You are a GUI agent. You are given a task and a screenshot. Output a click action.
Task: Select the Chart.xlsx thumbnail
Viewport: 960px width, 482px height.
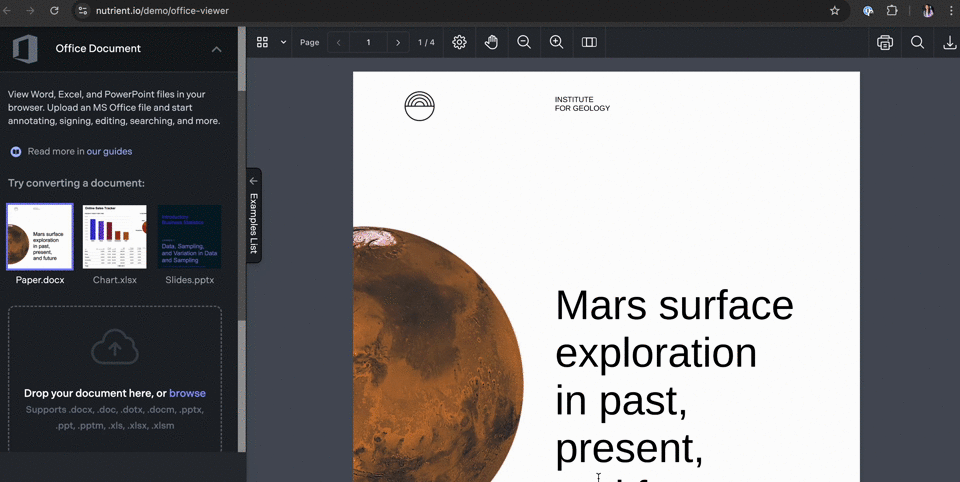(x=114, y=236)
